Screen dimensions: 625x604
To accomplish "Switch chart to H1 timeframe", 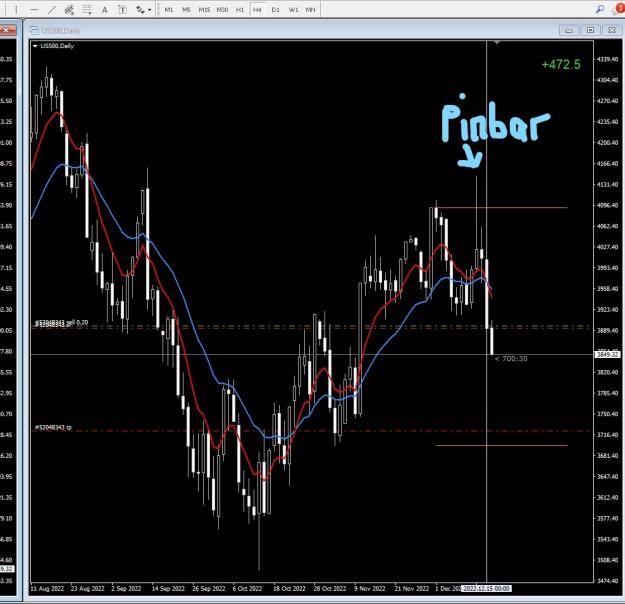I will pyautogui.click(x=240, y=10).
